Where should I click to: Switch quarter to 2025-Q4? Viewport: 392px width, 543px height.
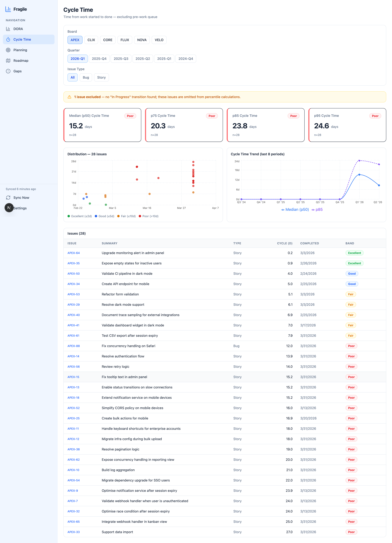point(99,59)
